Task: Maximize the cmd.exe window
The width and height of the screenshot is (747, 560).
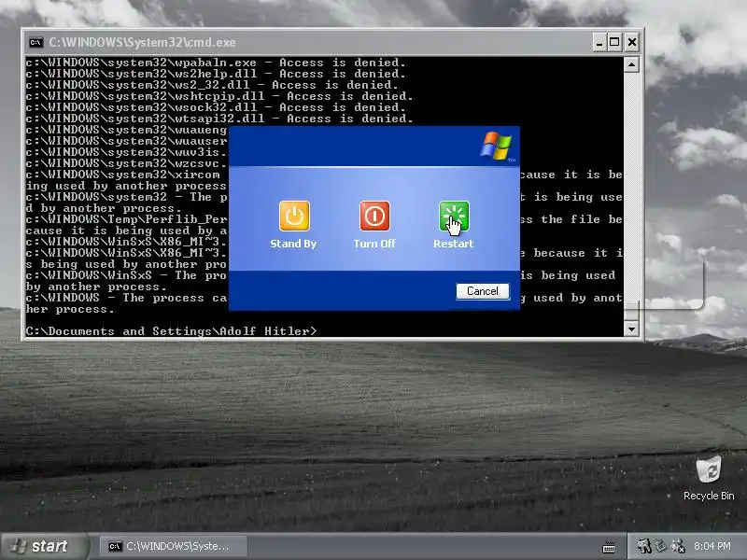Action: point(614,42)
